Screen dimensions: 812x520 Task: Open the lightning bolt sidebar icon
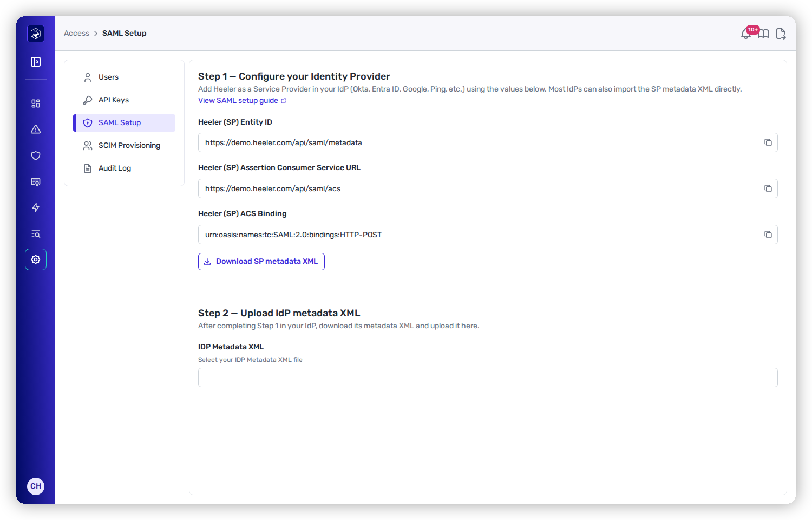point(36,207)
